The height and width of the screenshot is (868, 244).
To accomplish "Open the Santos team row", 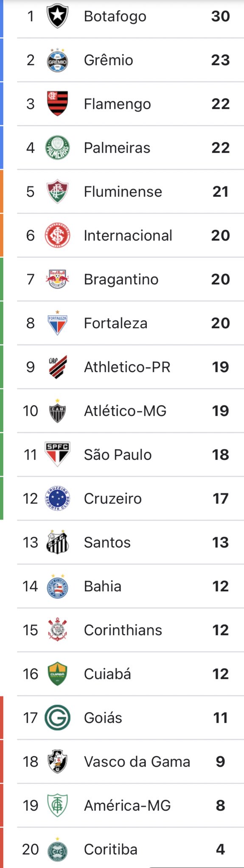I will pyautogui.click(x=130, y=542).
